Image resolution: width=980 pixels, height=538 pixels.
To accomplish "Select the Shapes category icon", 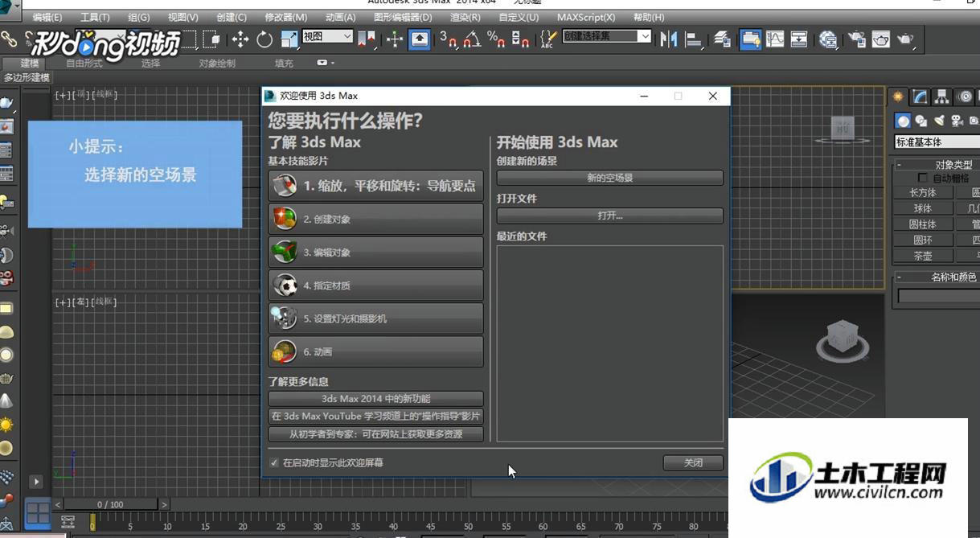I will (x=921, y=121).
